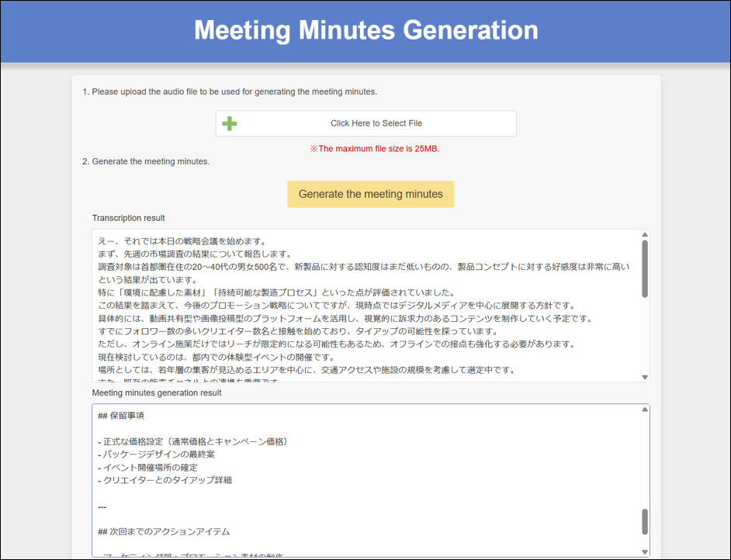The height and width of the screenshot is (560, 731).
Task: Click the "クリエイターとのタイアップ詳細" line
Action: (x=167, y=480)
